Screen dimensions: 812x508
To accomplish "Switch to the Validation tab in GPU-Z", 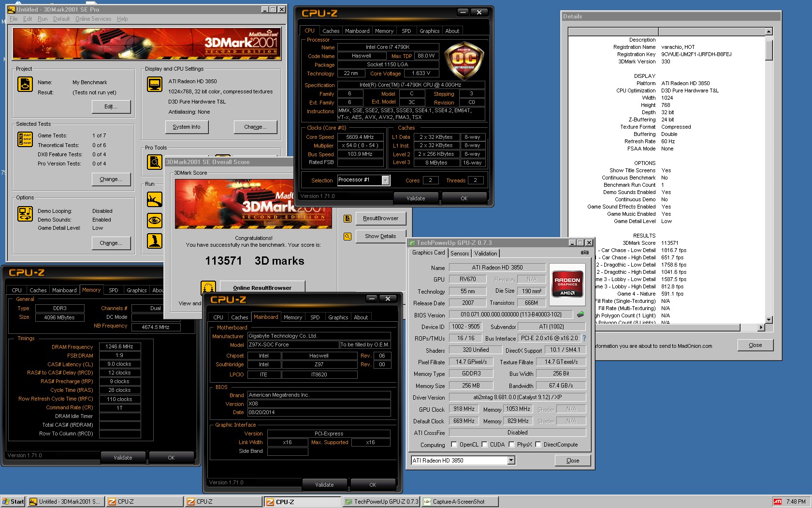I will pyautogui.click(x=486, y=254).
